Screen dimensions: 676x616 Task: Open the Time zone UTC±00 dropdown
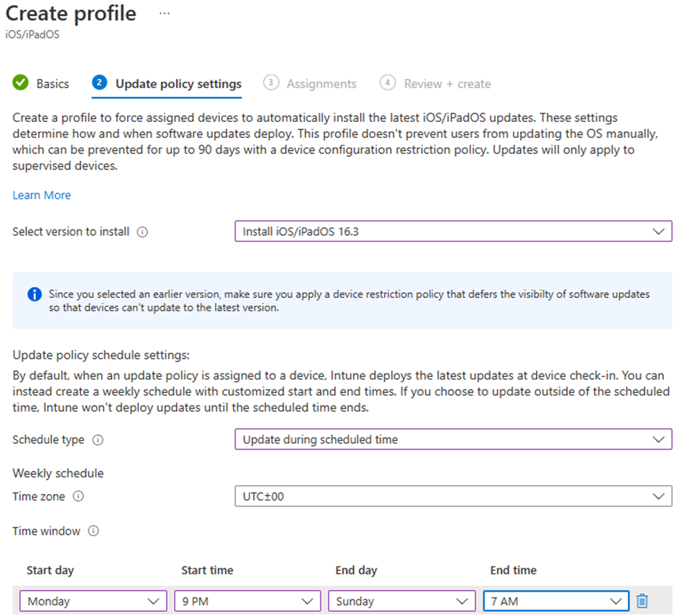pyautogui.click(x=453, y=497)
